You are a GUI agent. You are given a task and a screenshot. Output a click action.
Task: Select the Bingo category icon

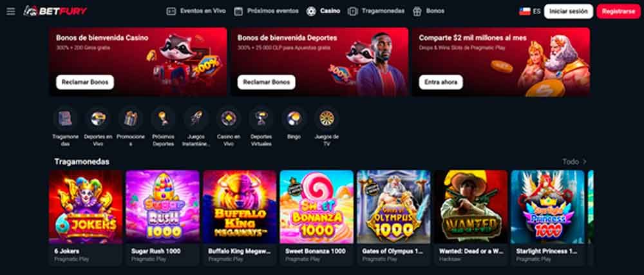[x=294, y=119]
